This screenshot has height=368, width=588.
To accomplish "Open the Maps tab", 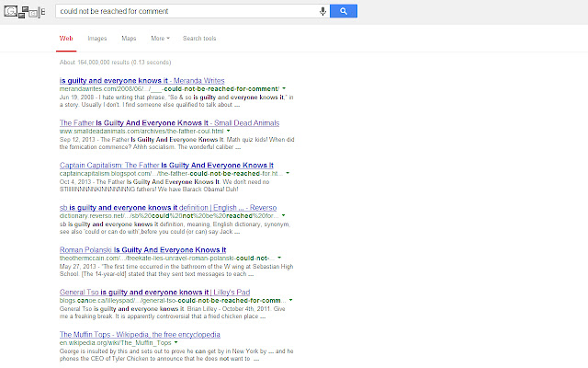I will [129, 39].
